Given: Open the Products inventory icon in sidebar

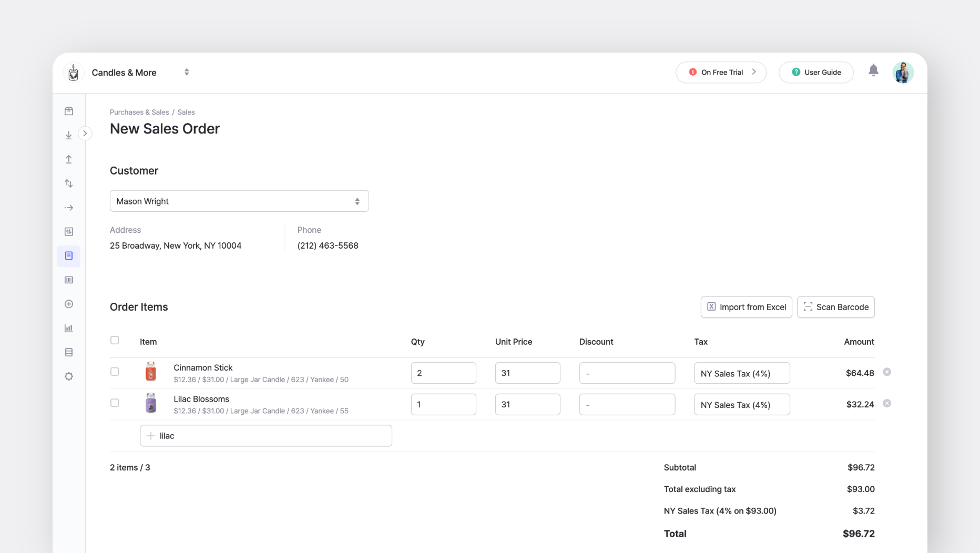Looking at the screenshot, I should [x=68, y=111].
